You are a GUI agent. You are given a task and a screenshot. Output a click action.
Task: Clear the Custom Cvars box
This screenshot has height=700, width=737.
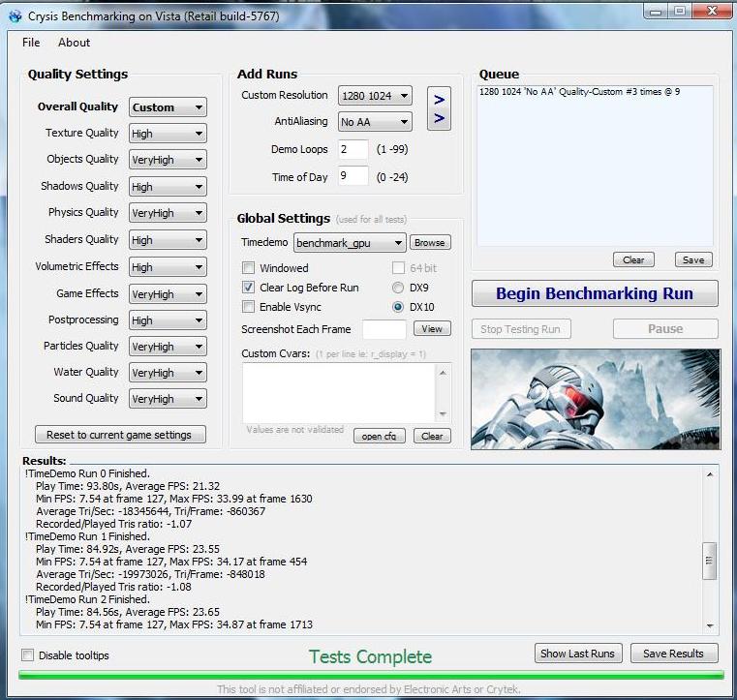coord(432,436)
